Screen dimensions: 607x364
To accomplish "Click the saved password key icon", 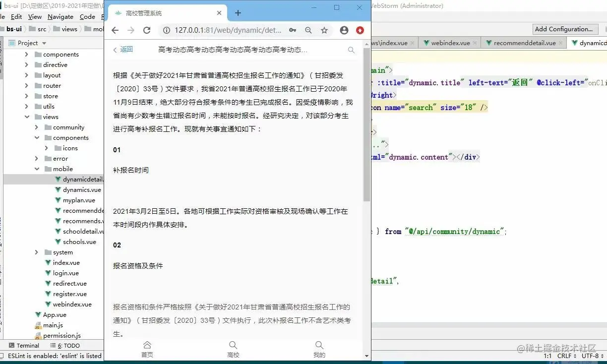I will tap(293, 30).
